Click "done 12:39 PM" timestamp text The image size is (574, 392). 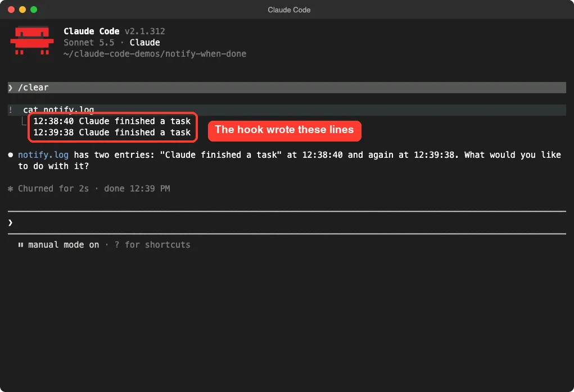[x=137, y=189]
